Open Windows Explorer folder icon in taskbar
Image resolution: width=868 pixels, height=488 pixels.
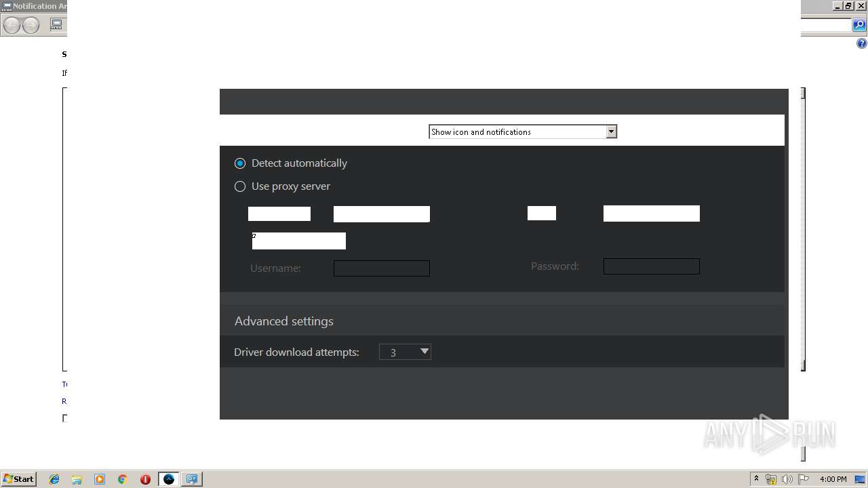point(77,479)
